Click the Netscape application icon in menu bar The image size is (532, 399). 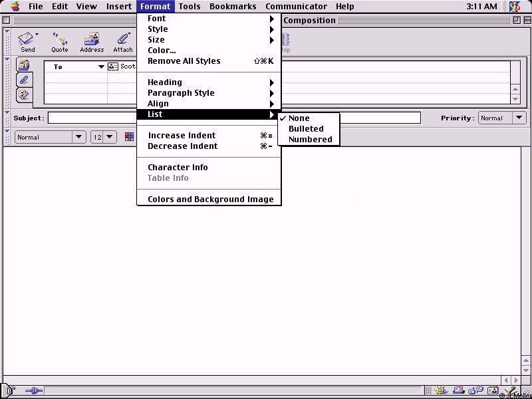pos(515,7)
